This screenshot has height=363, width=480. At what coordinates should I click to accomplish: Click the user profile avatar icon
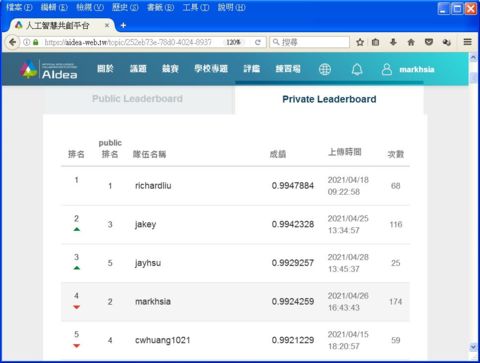[x=387, y=69]
